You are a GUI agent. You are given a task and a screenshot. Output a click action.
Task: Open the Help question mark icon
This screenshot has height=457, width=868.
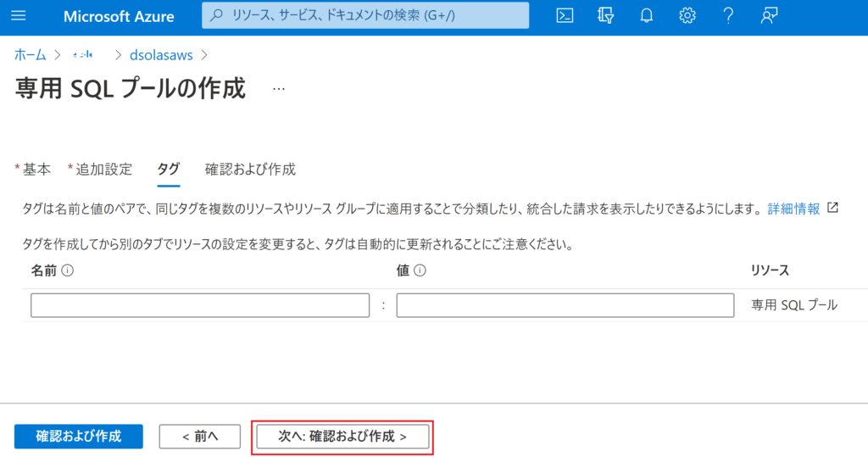(x=728, y=16)
